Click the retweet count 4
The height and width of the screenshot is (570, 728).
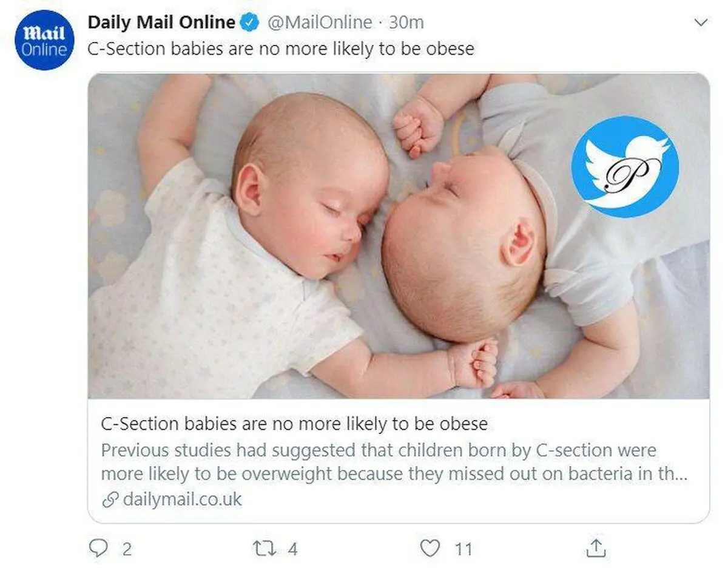[292, 549]
